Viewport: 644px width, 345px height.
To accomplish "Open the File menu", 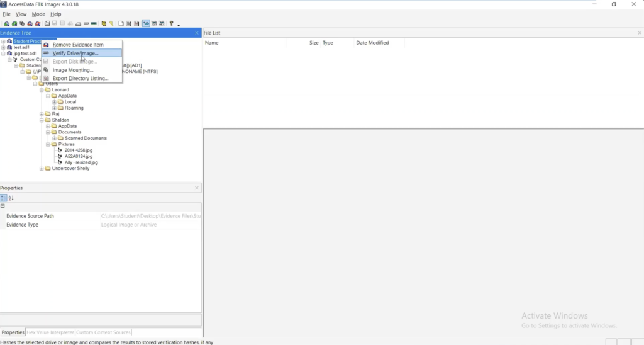I will (x=6, y=14).
